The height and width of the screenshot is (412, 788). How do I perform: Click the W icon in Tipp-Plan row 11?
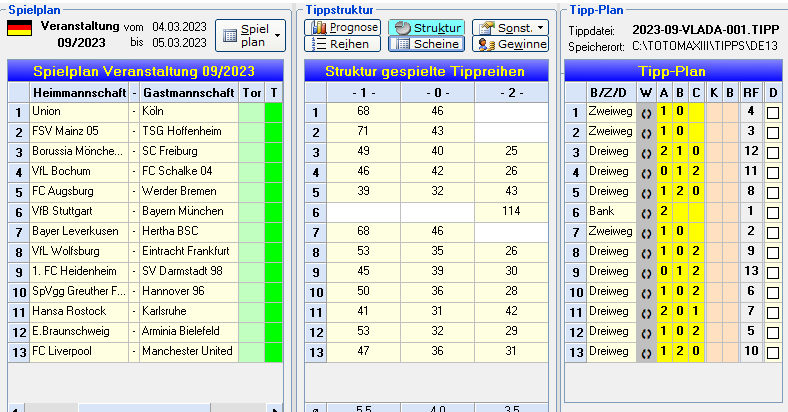pos(646,313)
